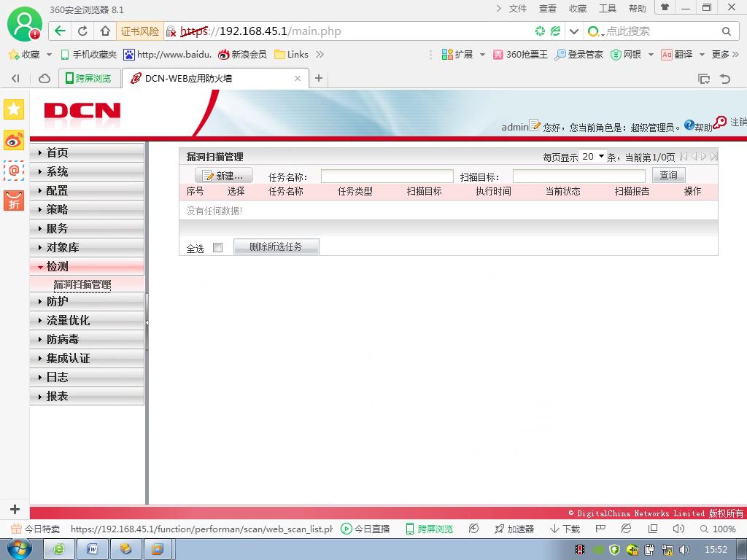This screenshot has width=747, height=560.
Task: Open the 新浪会员 bookmark
Action: tap(242, 54)
